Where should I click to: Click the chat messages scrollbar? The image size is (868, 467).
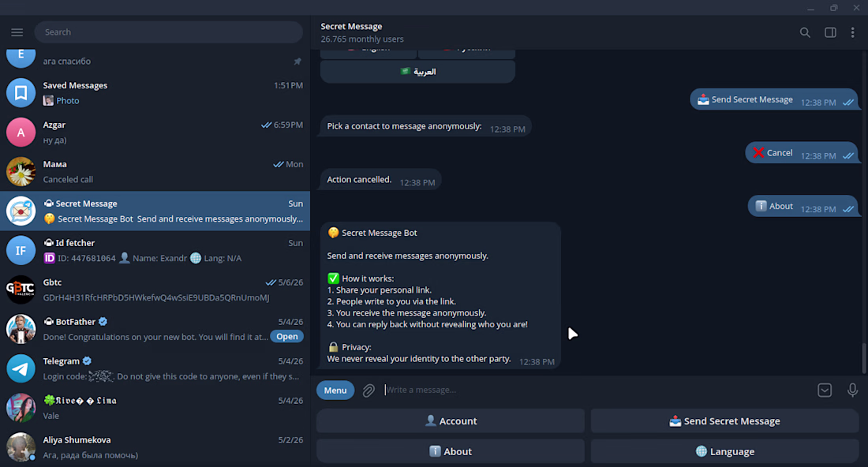click(x=863, y=359)
